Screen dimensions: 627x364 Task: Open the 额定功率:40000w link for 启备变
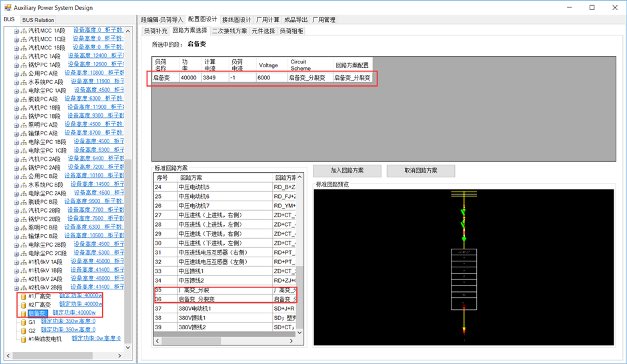(x=74, y=313)
